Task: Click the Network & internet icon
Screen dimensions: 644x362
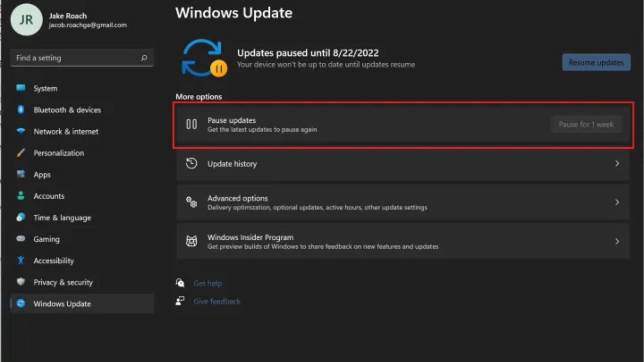Action: tap(21, 131)
